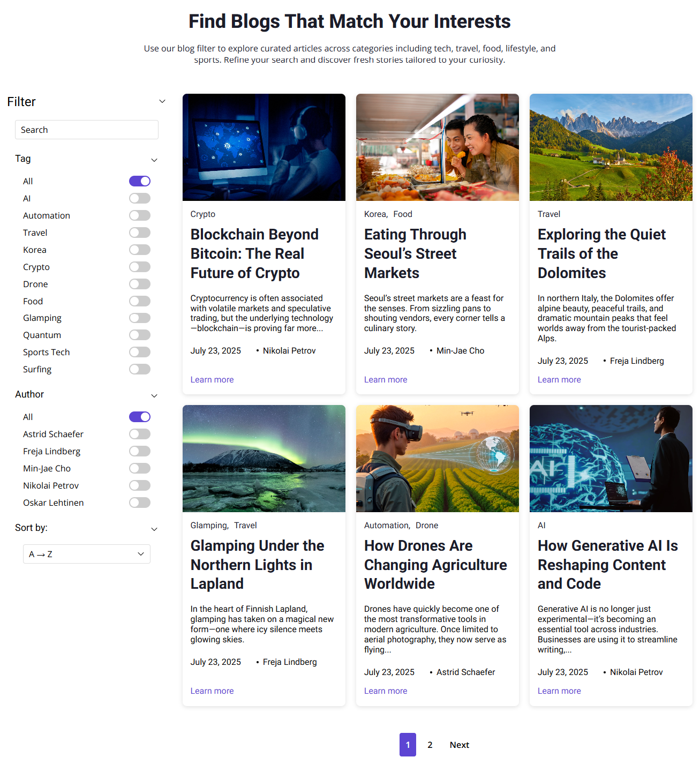Collapse the Tag section chevron
The image size is (700, 772).
pos(154,160)
